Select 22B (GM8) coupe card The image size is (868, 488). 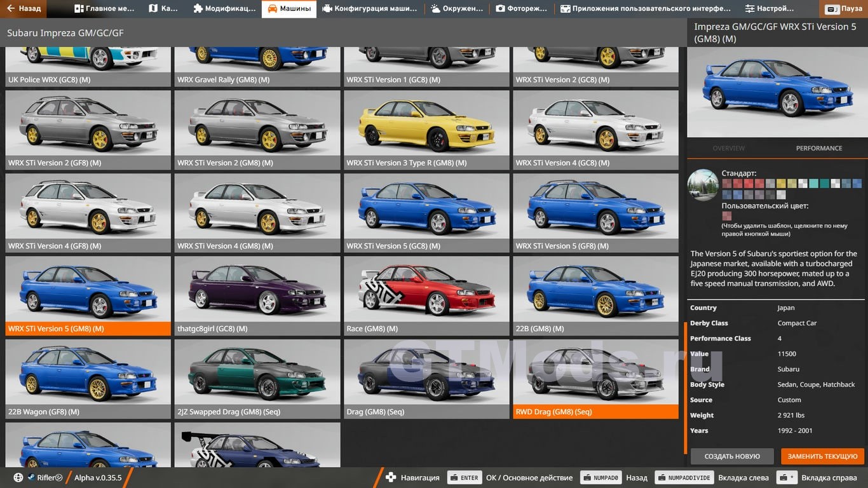(596, 296)
